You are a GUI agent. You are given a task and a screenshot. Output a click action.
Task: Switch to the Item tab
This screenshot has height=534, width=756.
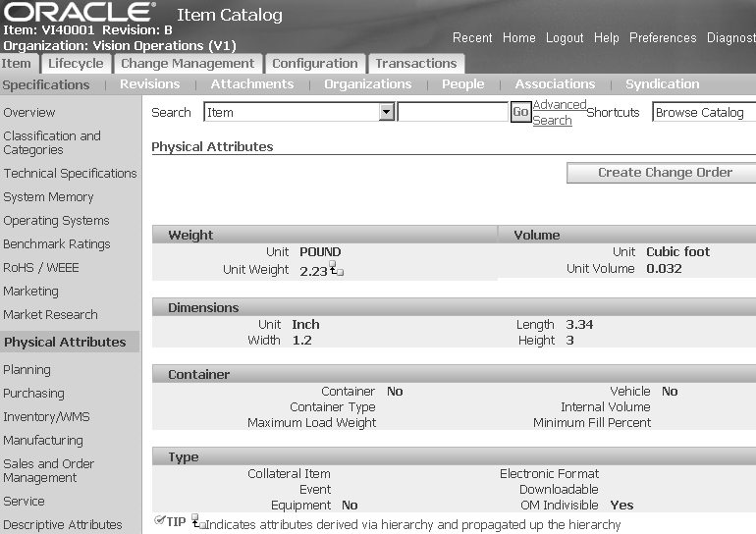pyautogui.click(x=17, y=64)
